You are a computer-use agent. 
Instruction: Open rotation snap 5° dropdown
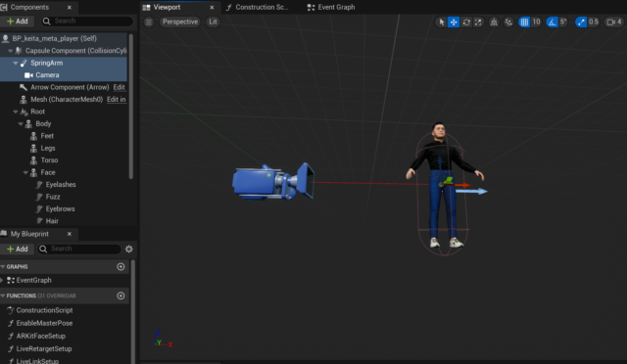[563, 22]
